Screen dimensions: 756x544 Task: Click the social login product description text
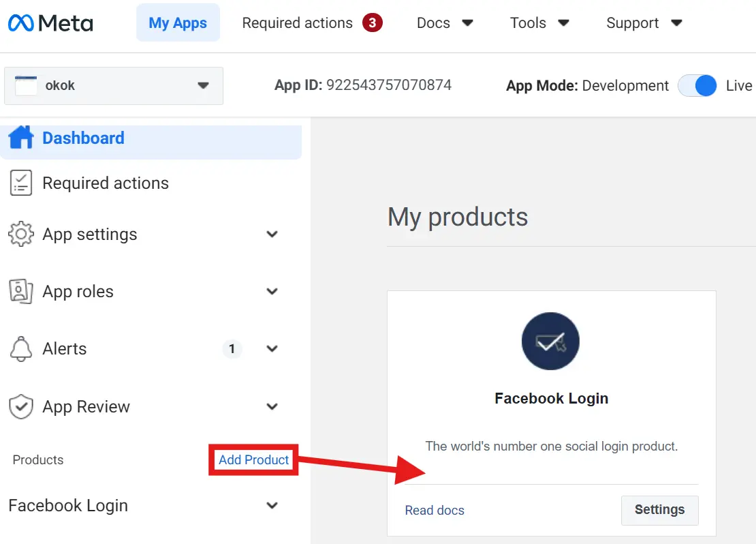pyautogui.click(x=552, y=446)
